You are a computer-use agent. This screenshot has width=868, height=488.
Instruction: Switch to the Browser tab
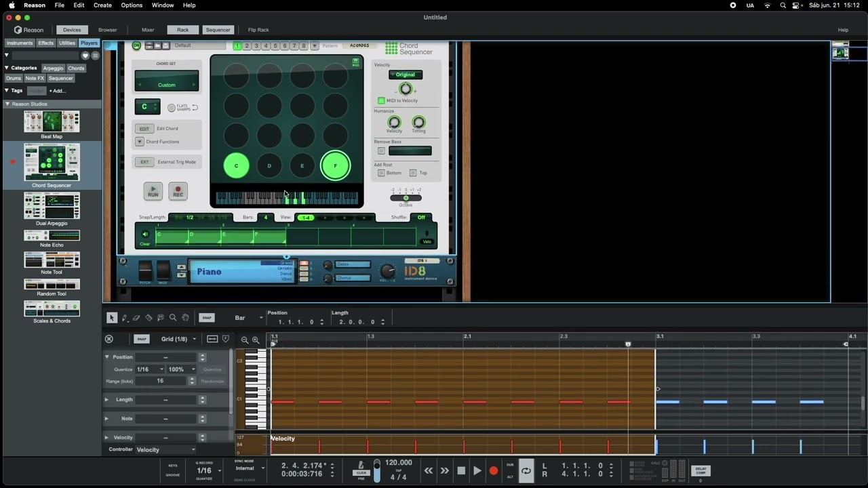108,30
